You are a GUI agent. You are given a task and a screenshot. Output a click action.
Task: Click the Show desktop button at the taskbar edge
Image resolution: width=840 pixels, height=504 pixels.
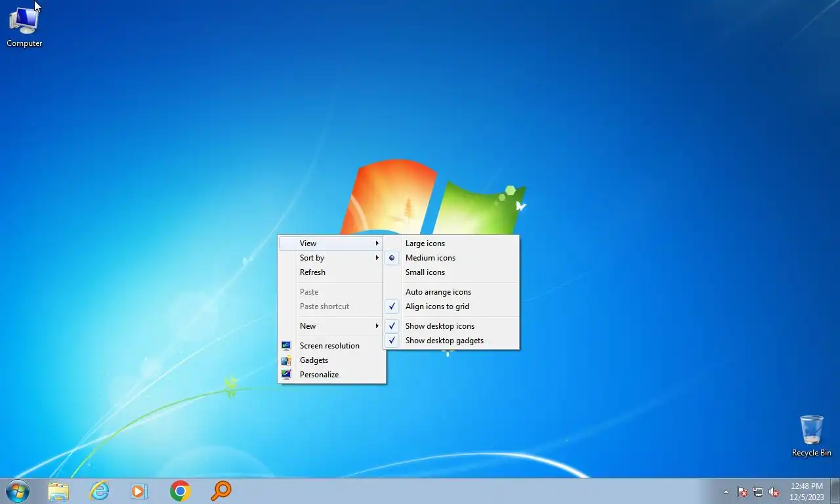pos(835,491)
